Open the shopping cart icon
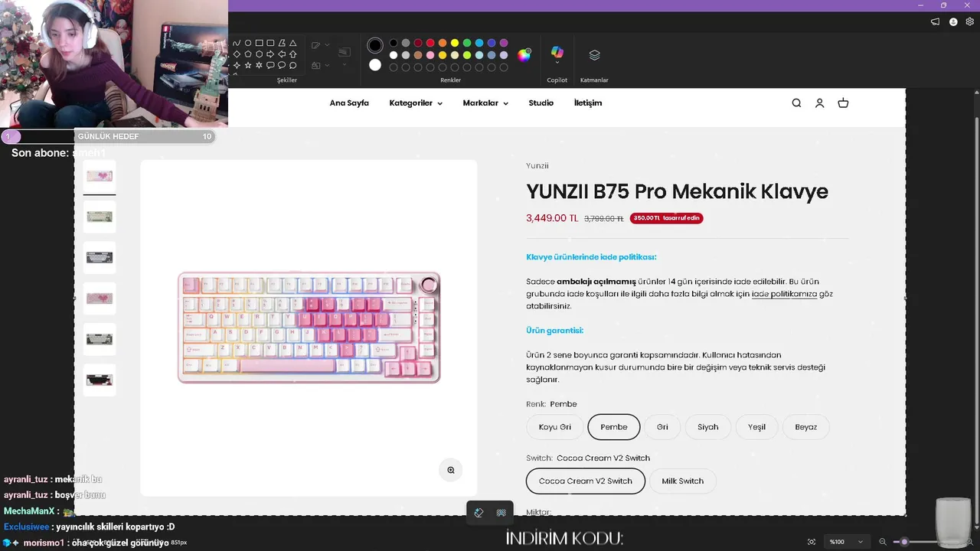This screenshot has width=980, height=551. [x=843, y=103]
